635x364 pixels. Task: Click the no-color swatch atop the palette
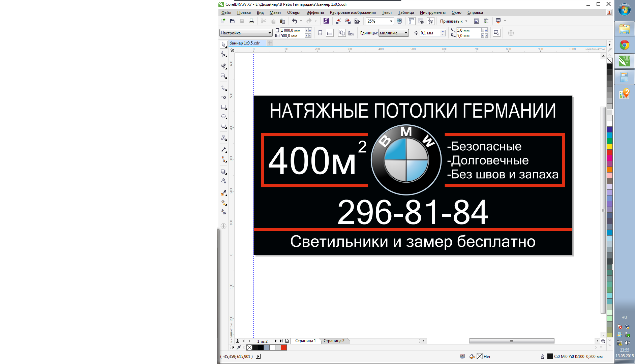tap(610, 61)
